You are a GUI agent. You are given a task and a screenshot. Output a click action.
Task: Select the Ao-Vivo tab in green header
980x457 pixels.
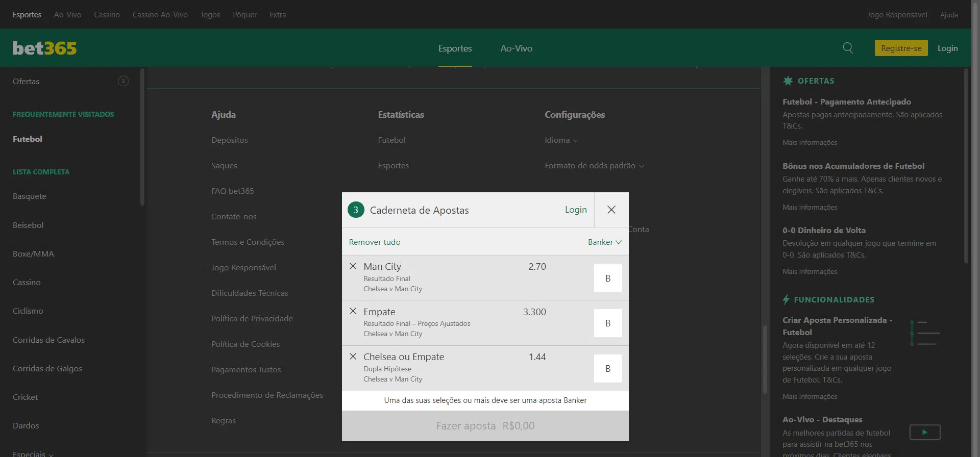(x=517, y=48)
